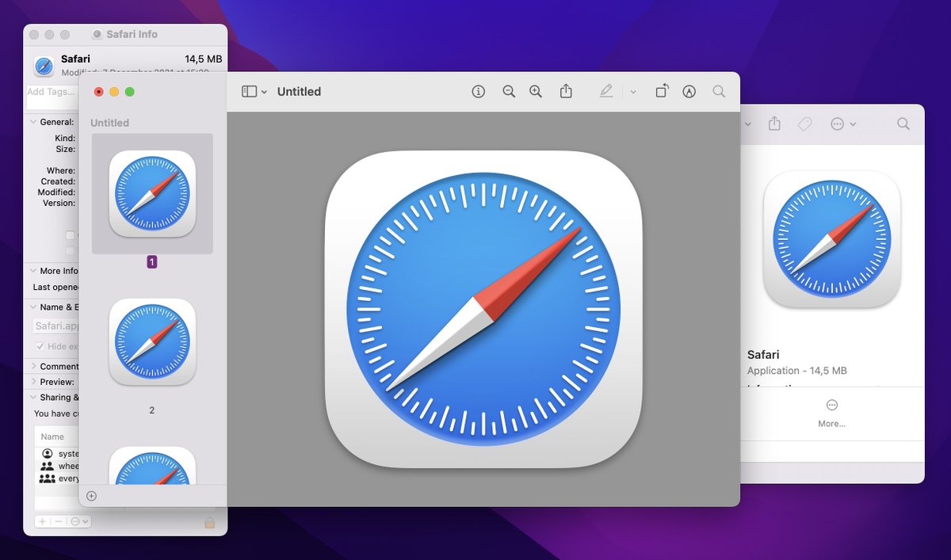The image size is (951, 560).
Task: Click the Share icon in Finder window
Action: [x=775, y=124]
